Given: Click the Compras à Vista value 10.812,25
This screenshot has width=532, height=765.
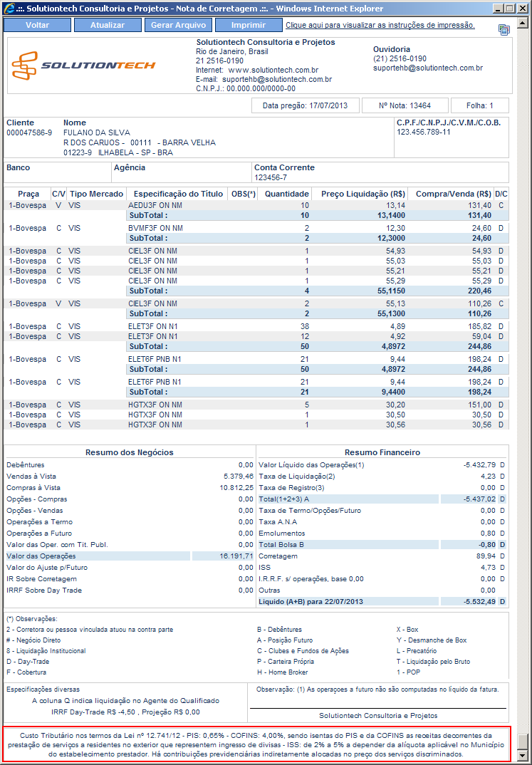Looking at the screenshot, I should pyautogui.click(x=236, y=487).
